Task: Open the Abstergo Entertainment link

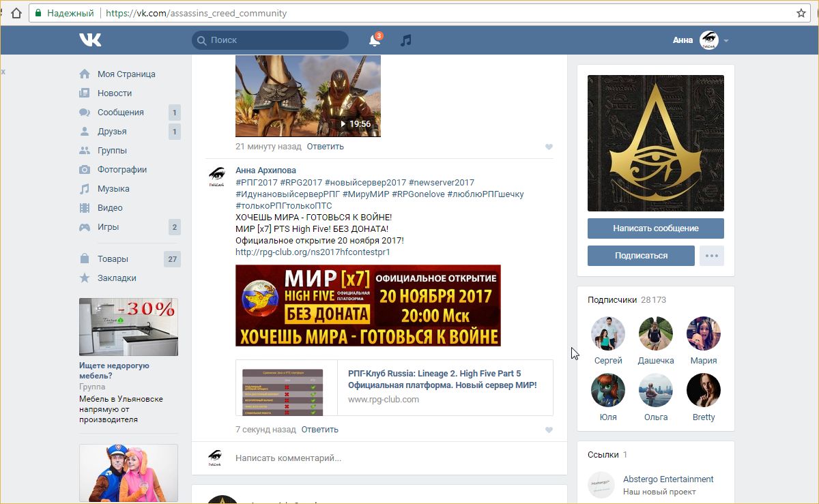Action: [667, 479]
